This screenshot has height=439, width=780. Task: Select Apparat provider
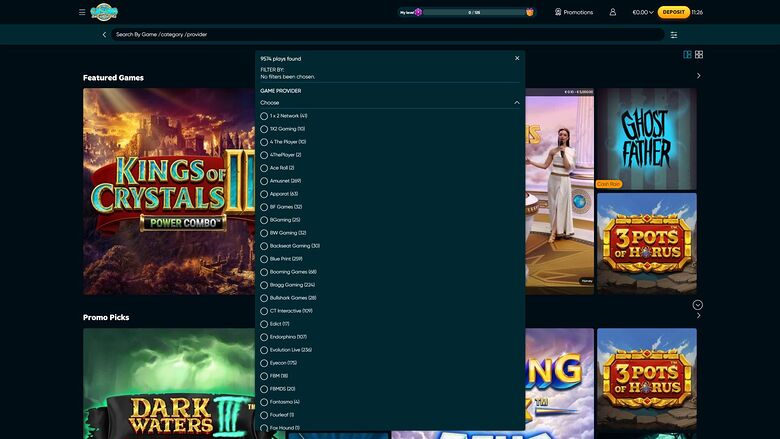[279, 194]
